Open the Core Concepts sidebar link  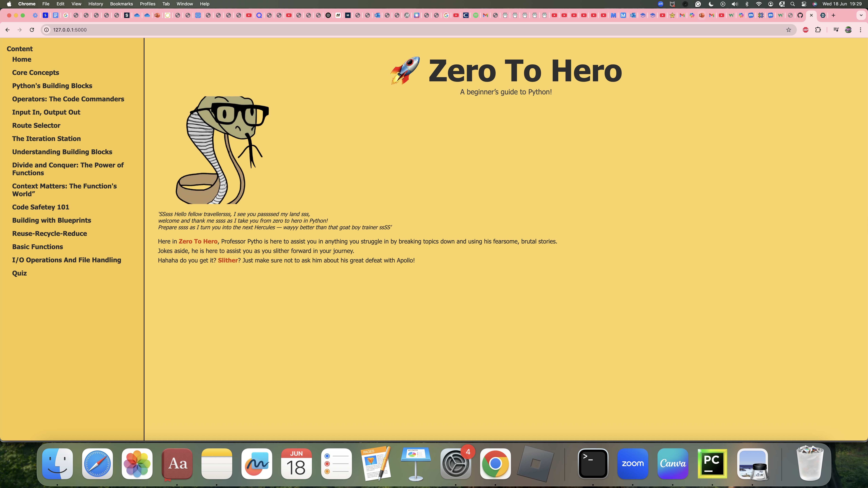[35, 72]
